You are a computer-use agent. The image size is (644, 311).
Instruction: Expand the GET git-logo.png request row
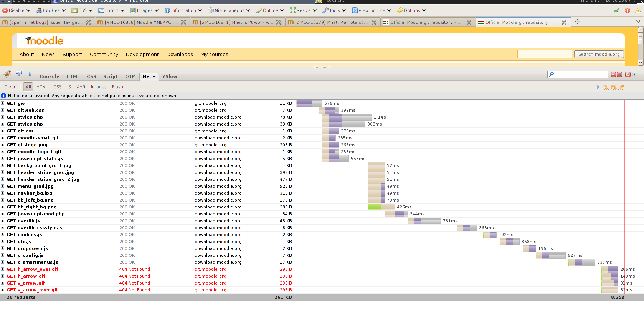pyautogui.click(x=3, y=145)
